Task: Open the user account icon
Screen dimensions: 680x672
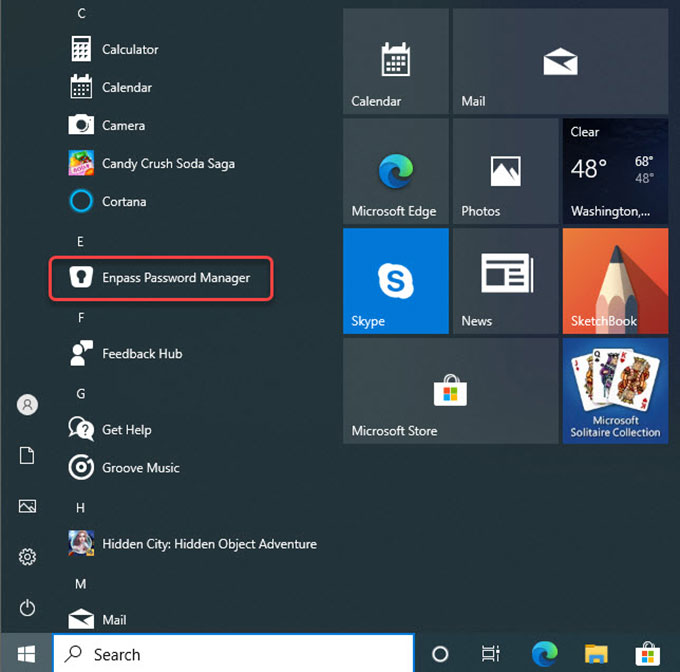Action: point(27,405)
